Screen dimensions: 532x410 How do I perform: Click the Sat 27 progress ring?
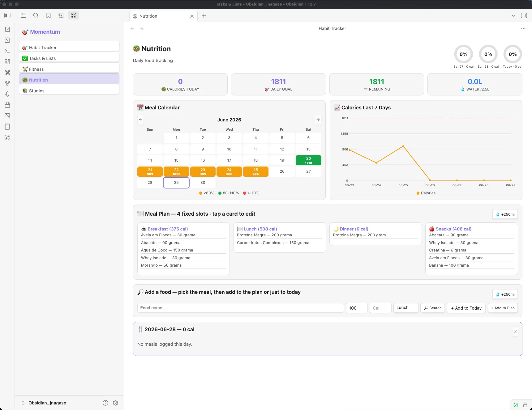point(463,54)
